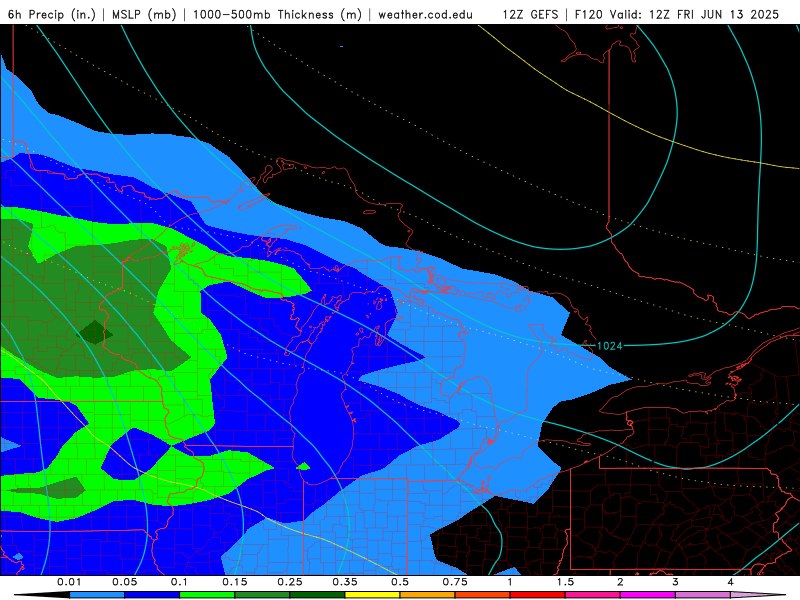Pick the yellow 0.35–0.5 legend swatch
The height and width of the screenshot is (600, 800).
click(x=372, y=595)
